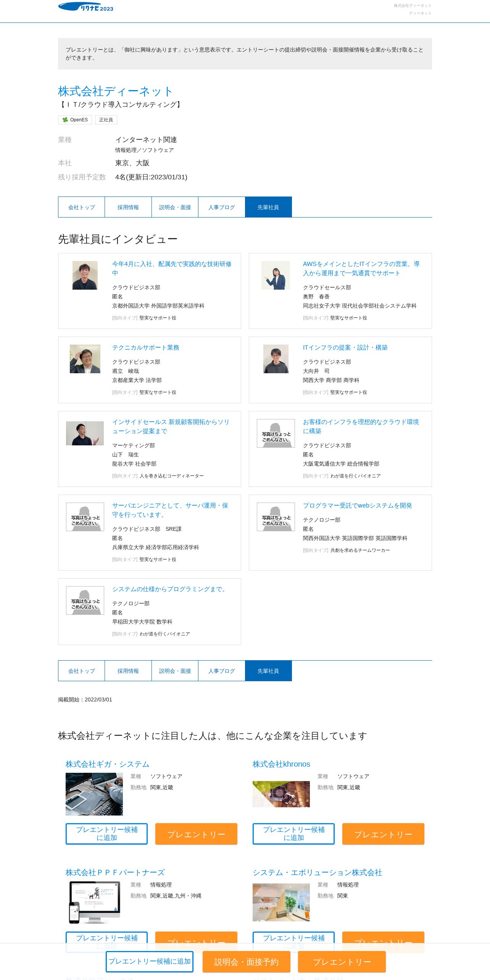Image resolution: width=490 pixels, height=980 pixels.
Task: Click photo of 大向井 司
Action: click(x=276, y=359)
